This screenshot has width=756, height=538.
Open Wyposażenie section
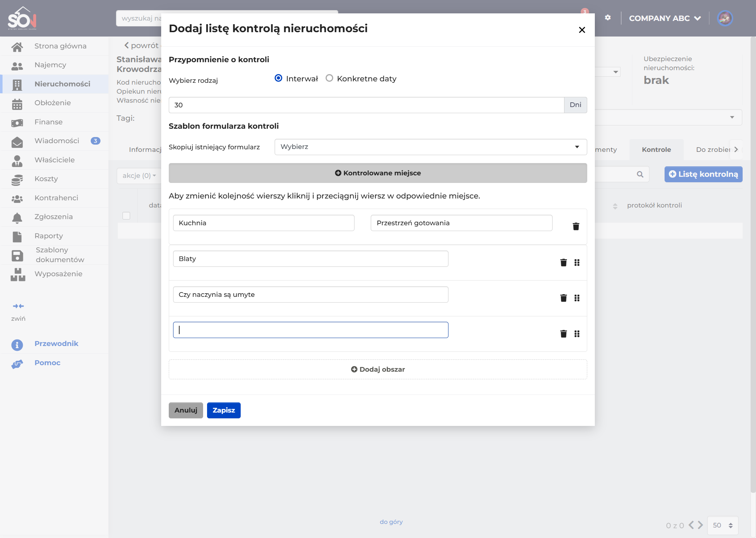(x=54, y=274)
